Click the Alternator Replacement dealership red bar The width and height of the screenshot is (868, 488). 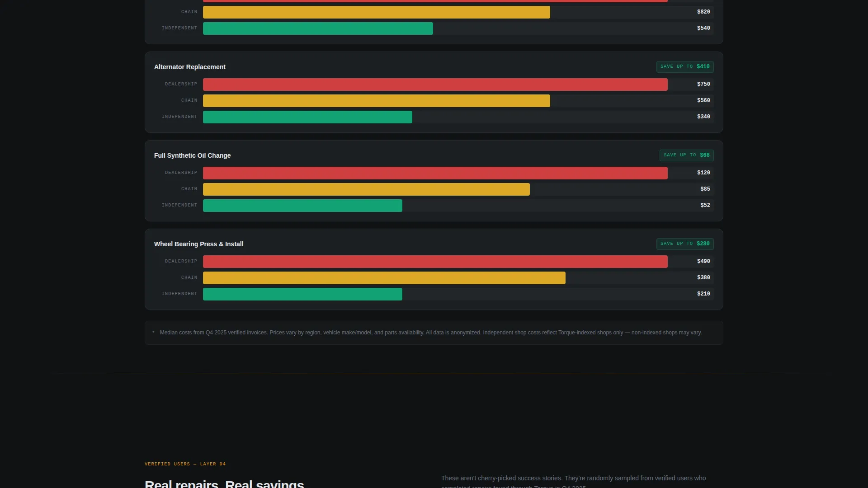[435, 84]
